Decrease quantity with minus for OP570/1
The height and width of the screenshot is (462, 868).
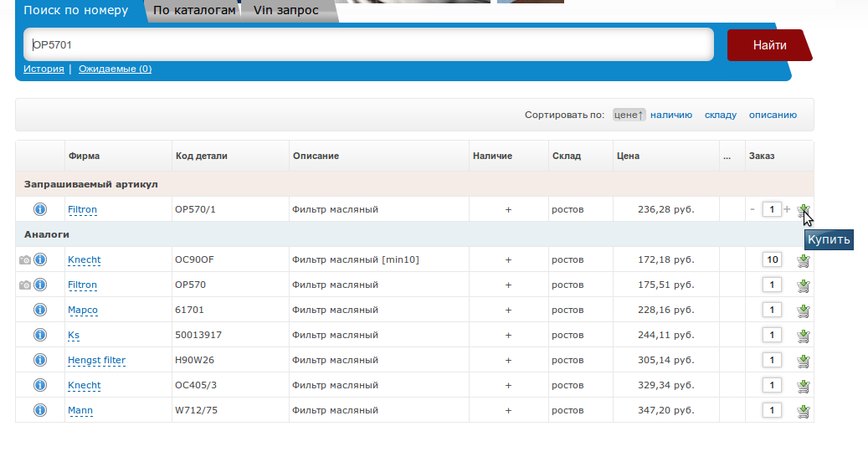(x=752, y=209)
